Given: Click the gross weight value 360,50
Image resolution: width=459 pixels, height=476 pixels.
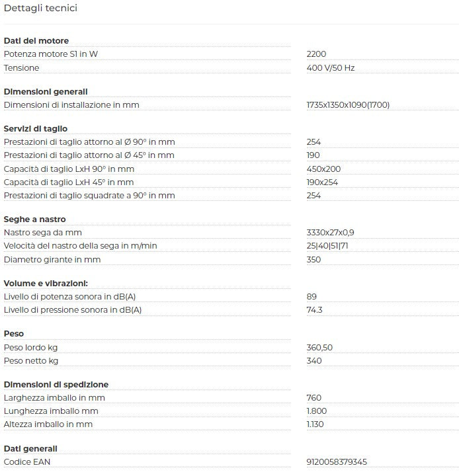Looking at the screenshot, I should [x=319, y=347].
